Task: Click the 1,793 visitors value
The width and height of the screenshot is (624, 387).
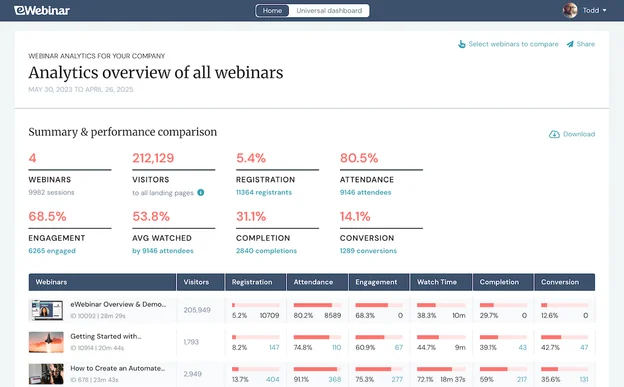Action: pyautogui.click(x=191, y=342)
